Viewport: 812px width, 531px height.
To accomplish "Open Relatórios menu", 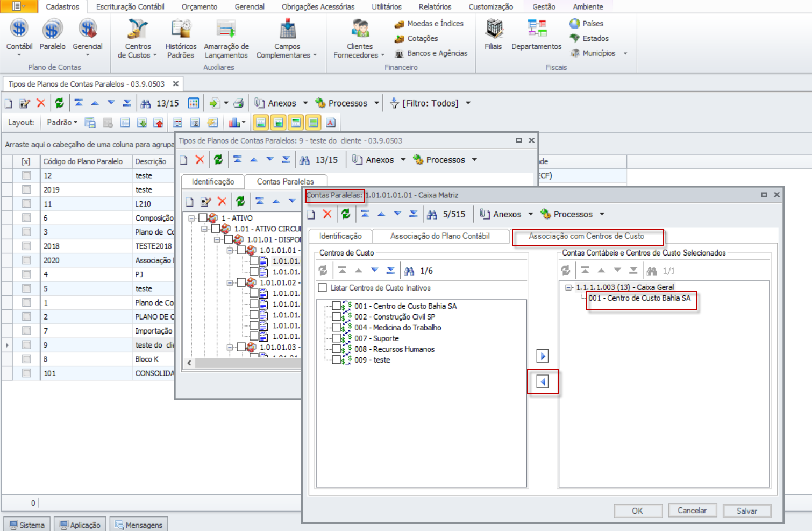I will pyautogui.click(x=435, y=6).
